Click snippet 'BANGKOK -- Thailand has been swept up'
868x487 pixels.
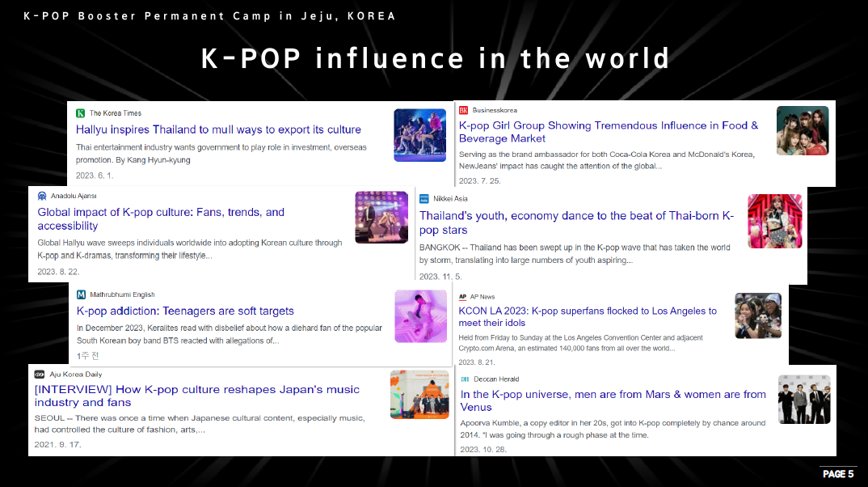point(575,254)
